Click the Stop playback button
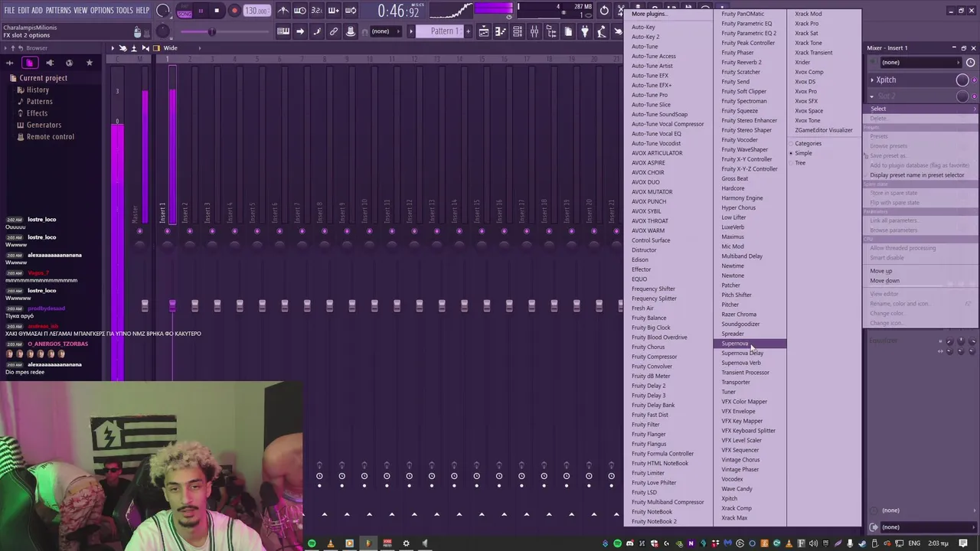Screen dimensions: 980x551 217,11
